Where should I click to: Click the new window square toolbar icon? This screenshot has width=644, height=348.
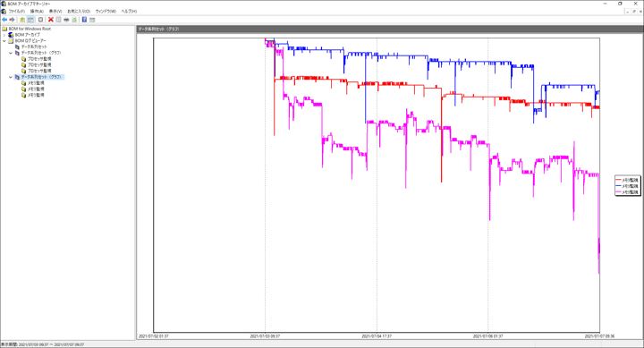(x=40, y=20)
